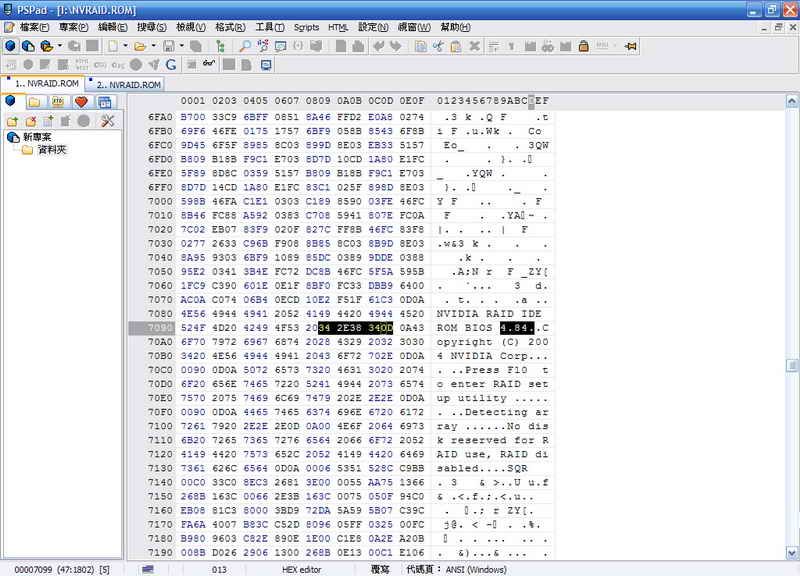Viewport: 800px width, 576px height.
Task: Click the Google search G icon
Action: [171, 65]
